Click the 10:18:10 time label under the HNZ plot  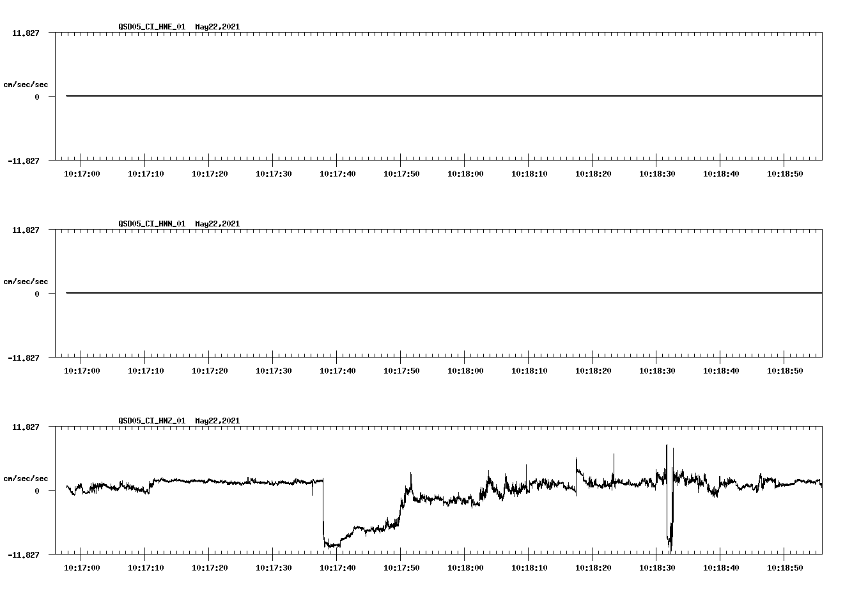coord(529,568)
